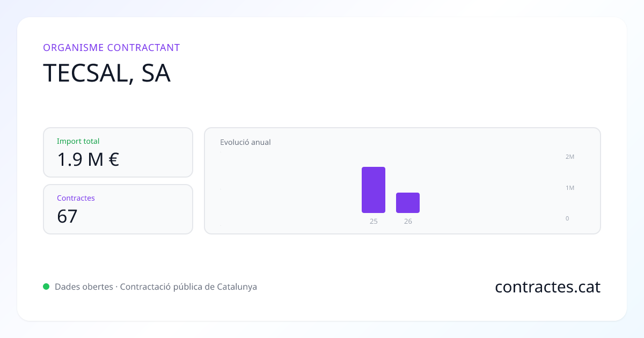Click the 25 year label under chart

pyautogui.click(x=374, y=221)
